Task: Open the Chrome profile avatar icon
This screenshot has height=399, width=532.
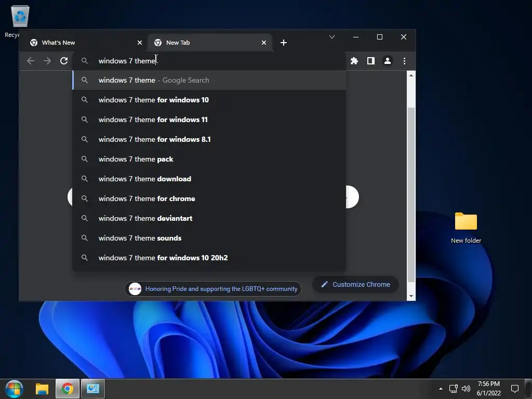Action: pyautogui.click(x=388, y=61)
